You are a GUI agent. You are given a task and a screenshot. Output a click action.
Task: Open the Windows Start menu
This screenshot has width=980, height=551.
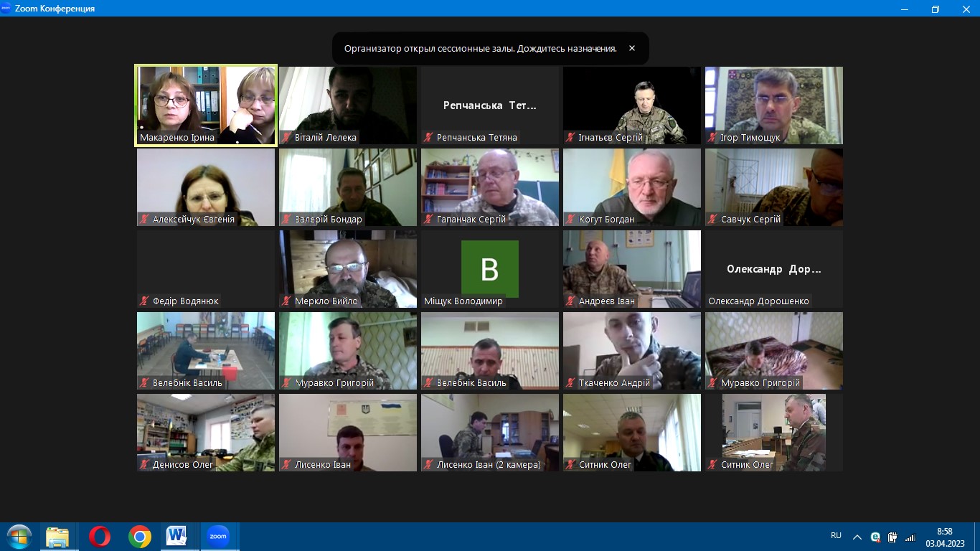[19, 537]
